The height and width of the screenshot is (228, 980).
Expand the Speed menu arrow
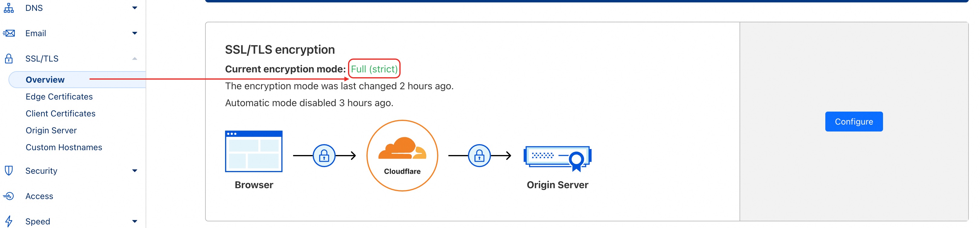[135, 222]
